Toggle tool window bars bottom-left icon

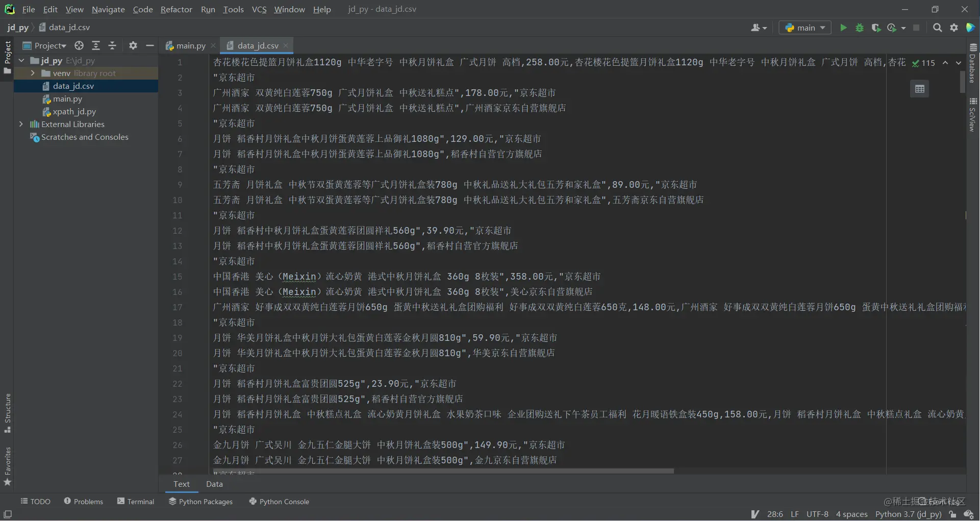[8, 514]
